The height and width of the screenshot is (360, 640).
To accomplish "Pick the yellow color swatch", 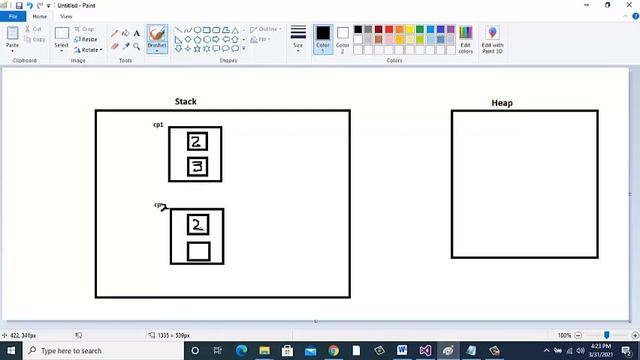I will 409,29.
